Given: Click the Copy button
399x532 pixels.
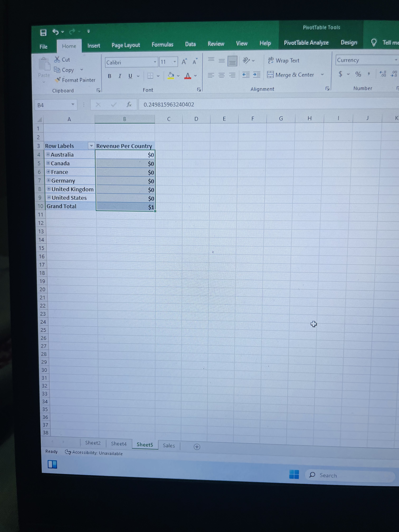Looking at the screenshot, I should tap(64, 70).
